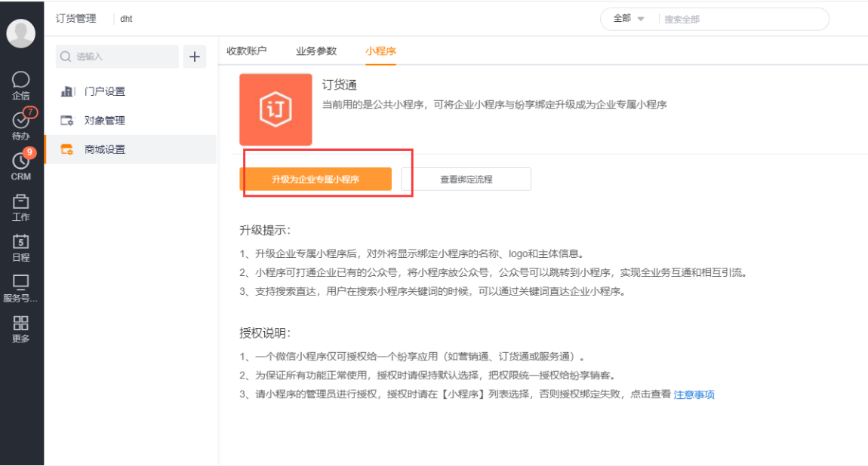Click 查看绑定流程 button
868x466 pixels.
click(x=466, y=179)
